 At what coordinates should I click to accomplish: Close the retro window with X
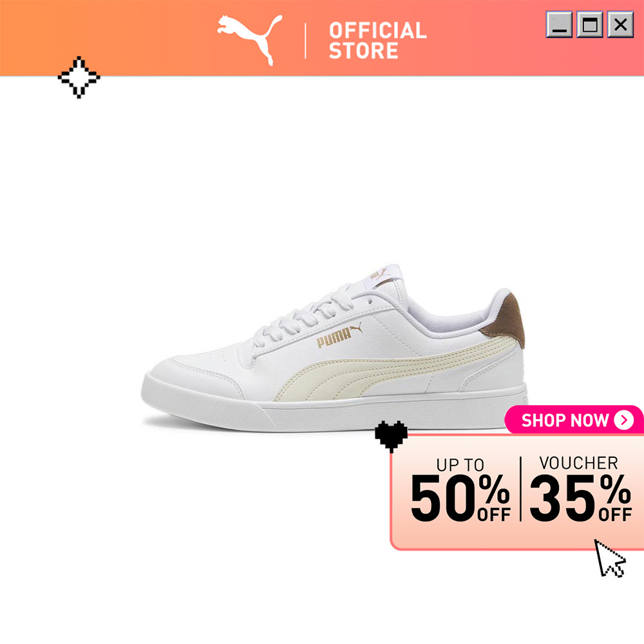620,24
